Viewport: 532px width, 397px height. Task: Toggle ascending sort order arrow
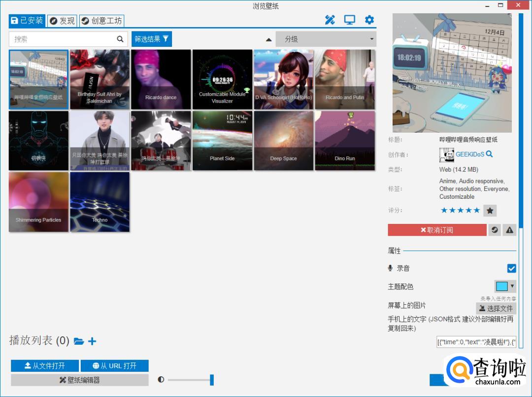[269, 39]
